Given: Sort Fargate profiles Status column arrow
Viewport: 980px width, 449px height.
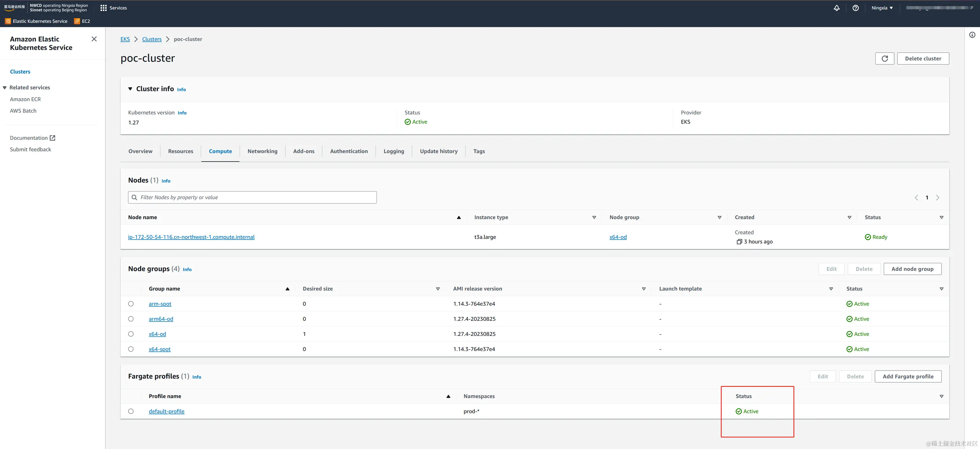Looking at the screenshot, I should click(941, 396).
